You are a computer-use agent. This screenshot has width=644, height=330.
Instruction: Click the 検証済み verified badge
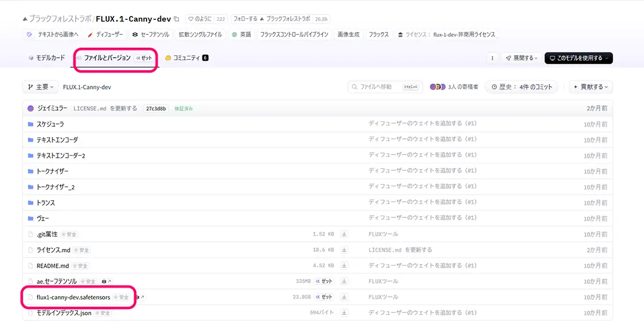184,108
